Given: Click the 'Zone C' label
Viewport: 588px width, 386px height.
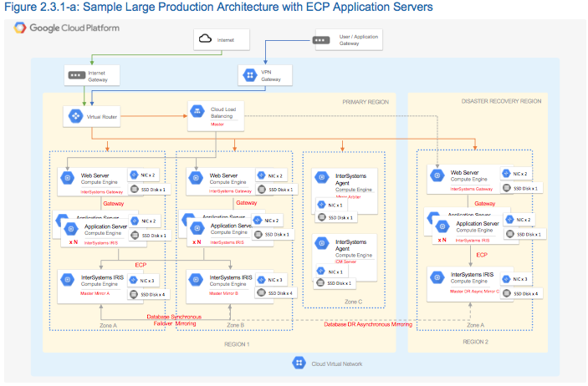Looking at the screenshot, I should coord(353,302).
